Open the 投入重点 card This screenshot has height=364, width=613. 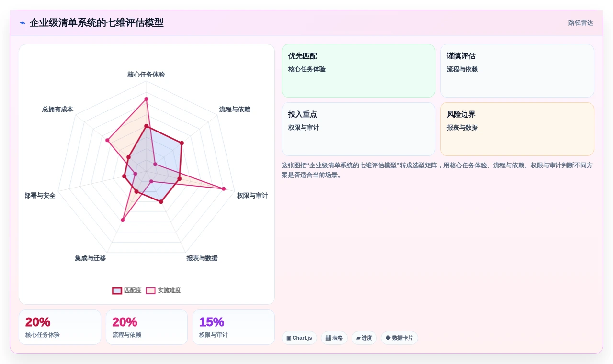pyautogui.click(x=358, y=129)
